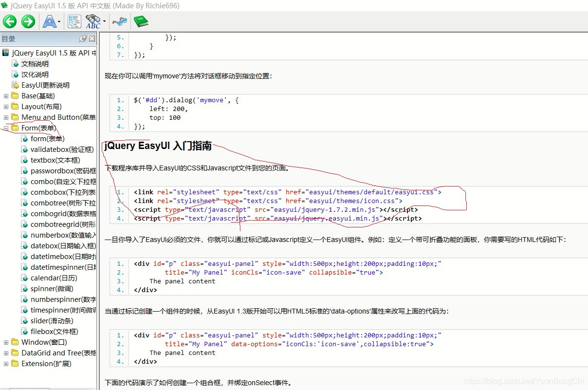The image size is (588, 390).
Task: Open the 汉化说明 page
Action: [x=35, y=74]
